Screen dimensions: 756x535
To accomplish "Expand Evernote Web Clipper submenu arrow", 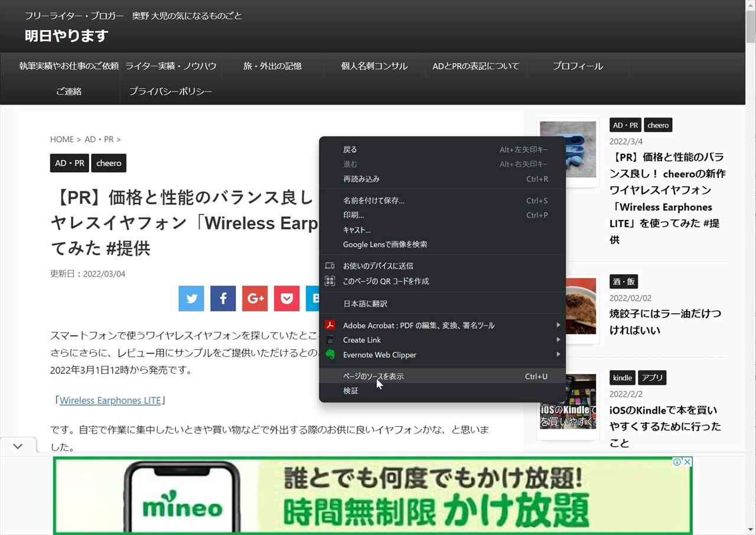I will click(x=558, y=355).
